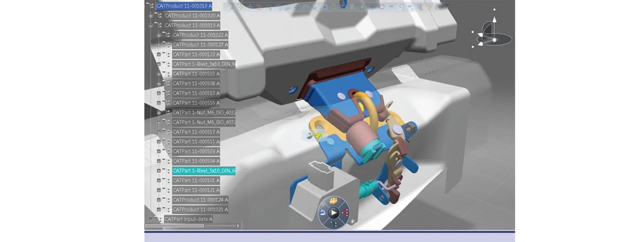644x242 pixels.
Task: Click the bottom quadrant icon of the compass
Action: point(334,223)
